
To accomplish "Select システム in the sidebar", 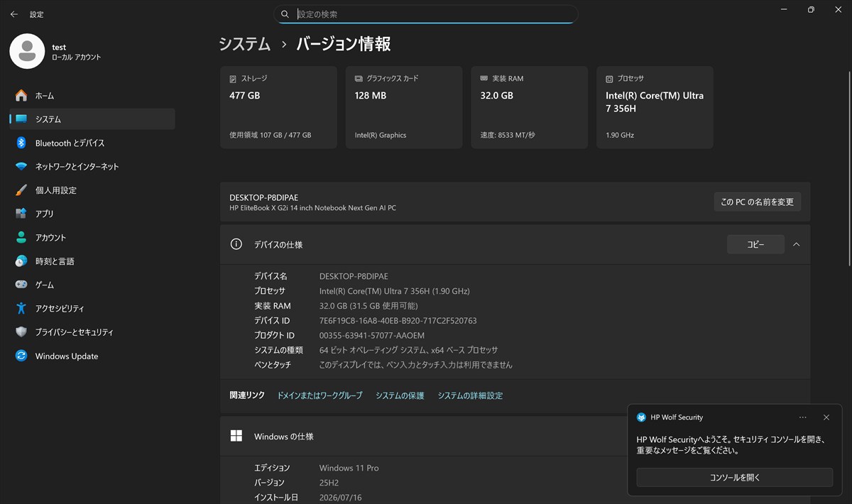I will pyautogui.click(x=92, y=119).
